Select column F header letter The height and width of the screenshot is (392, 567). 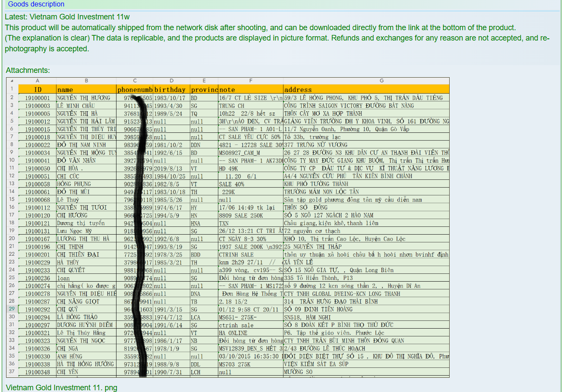click(251, 81)
